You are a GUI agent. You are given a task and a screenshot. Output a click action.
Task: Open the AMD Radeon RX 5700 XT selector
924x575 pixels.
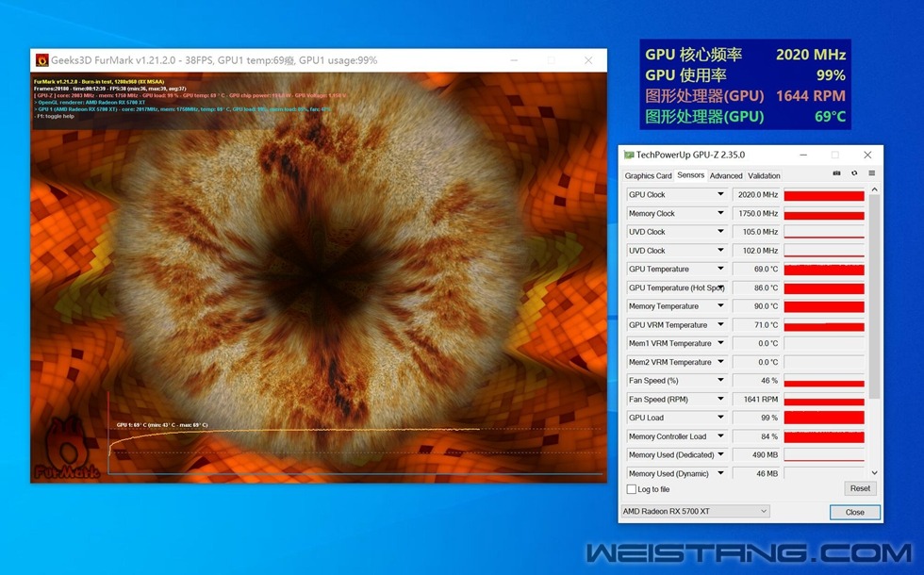tap(695, 512)
